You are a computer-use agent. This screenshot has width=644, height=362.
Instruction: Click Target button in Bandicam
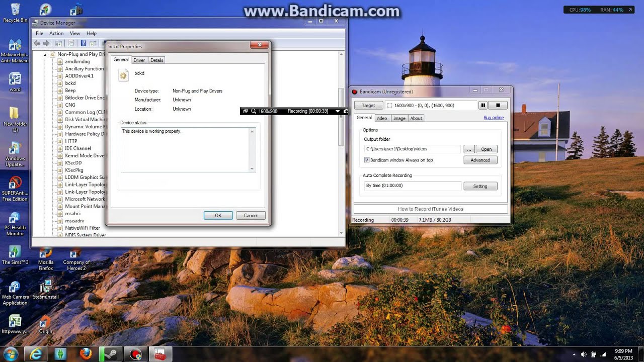pyautogui.click(x=368, y=106)
